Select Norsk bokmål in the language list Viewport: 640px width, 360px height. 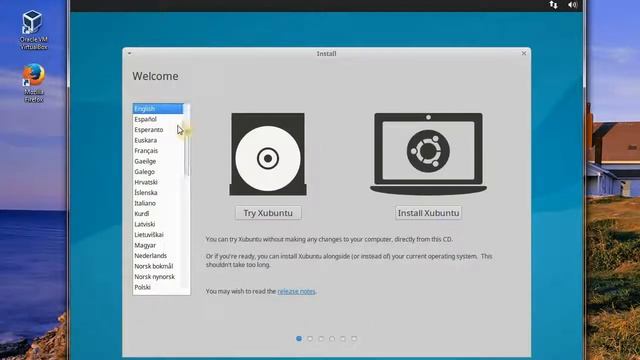pos(158,266)
